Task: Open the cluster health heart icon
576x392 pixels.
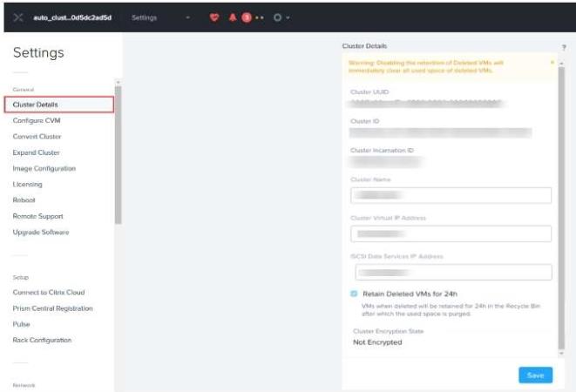Action: (x=214, y=17)
